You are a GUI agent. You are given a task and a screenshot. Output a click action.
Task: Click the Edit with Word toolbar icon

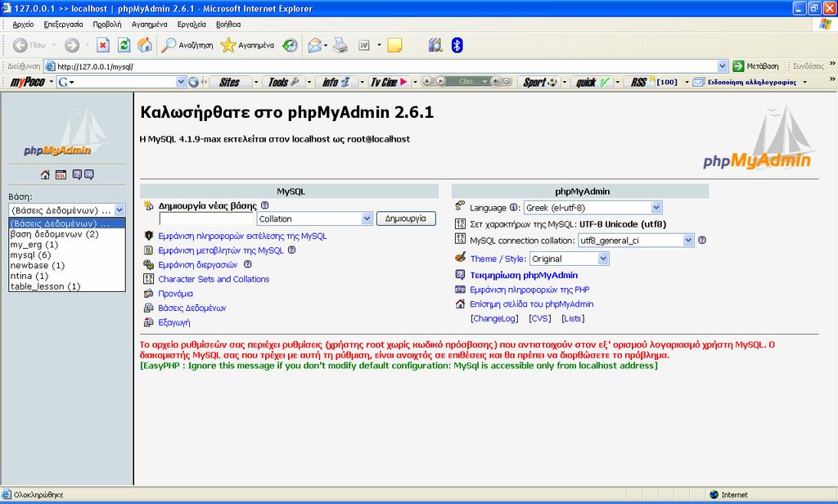tap(364, 46)
